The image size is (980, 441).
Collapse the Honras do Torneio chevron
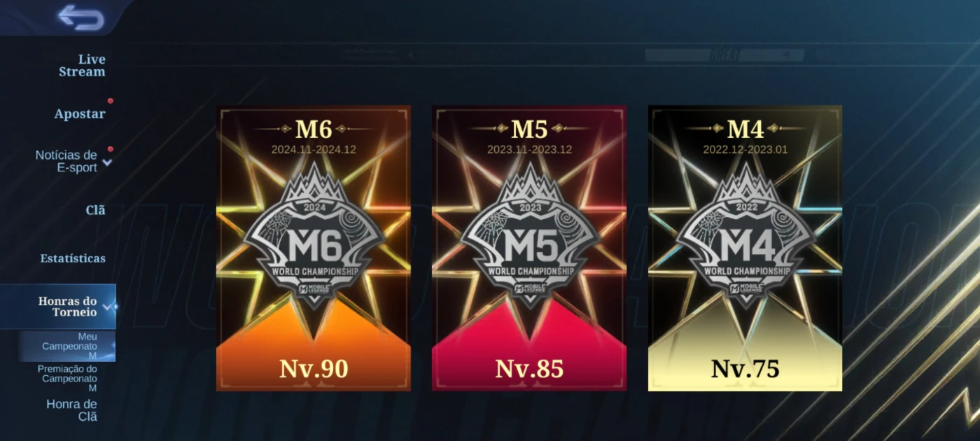click(107, 307)
